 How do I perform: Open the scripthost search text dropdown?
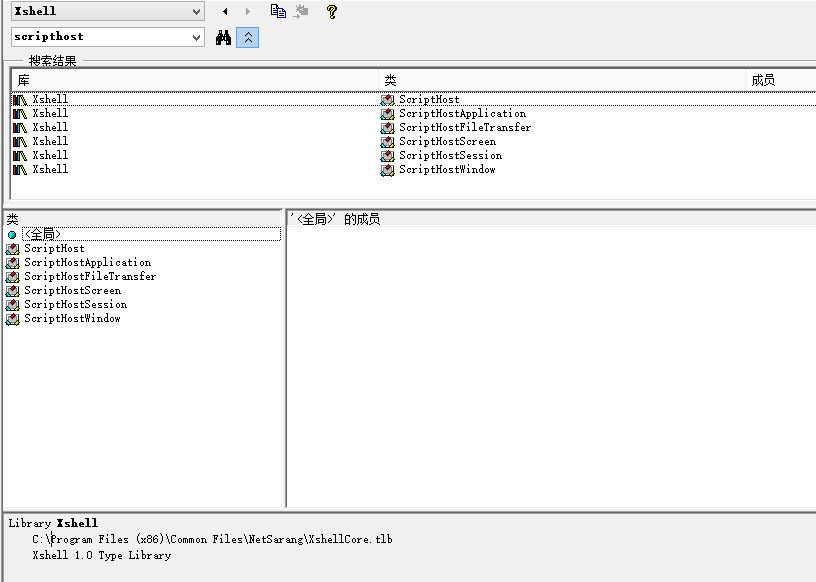coord(196,37)
